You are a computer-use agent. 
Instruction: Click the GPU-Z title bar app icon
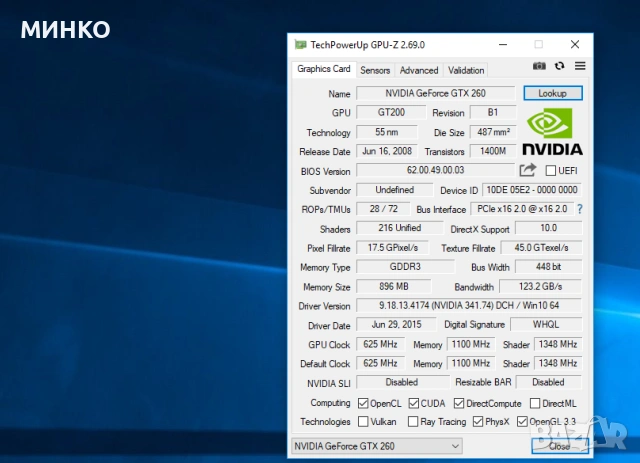pyautogui.click(x=301, y=45)
